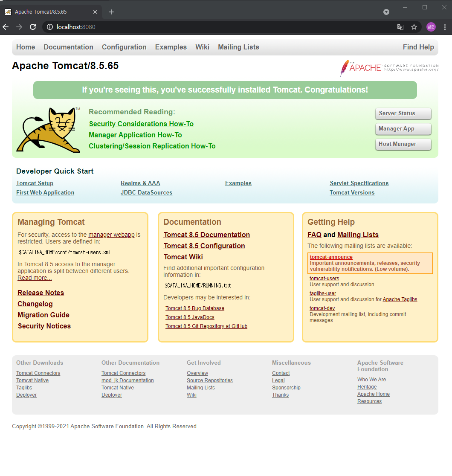Open the Tomcat Wiki link
This screenshot has width=452, height=476.
click(x=183, y=257)
